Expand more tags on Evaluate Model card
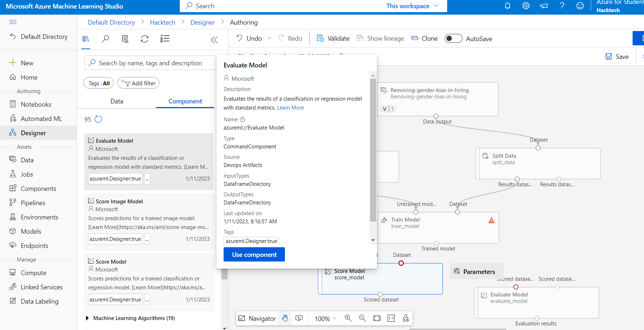The height and width of the screenshot is (330, 644). (x=147, y=179)
